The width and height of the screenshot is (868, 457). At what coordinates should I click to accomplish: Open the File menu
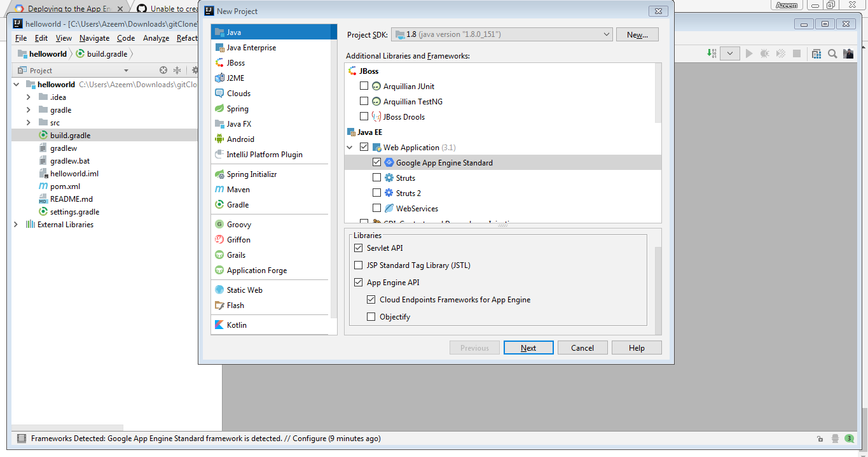pos(21,38)
